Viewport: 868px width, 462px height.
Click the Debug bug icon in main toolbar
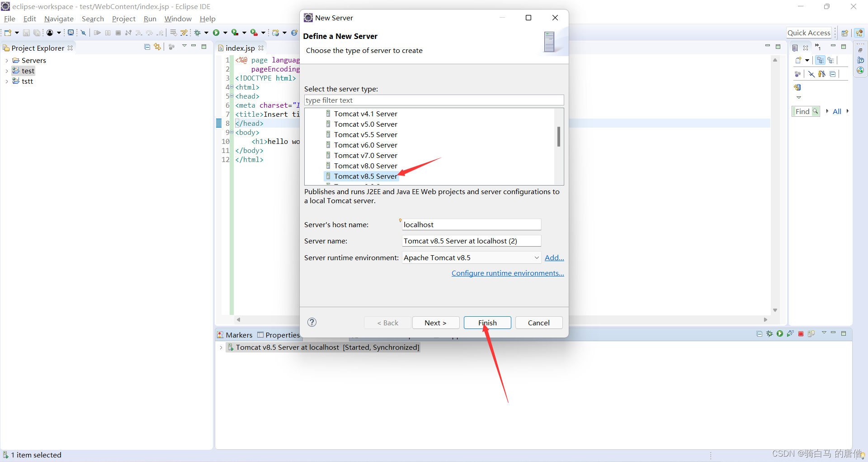point(198,33)
